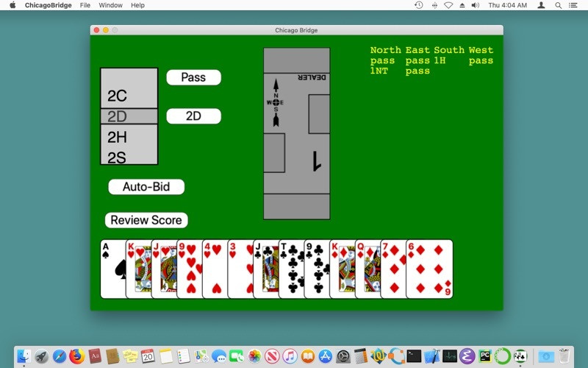Select the 4 of hearts card
This screenshot has width=588, height=368.
[x=215, y=269]
